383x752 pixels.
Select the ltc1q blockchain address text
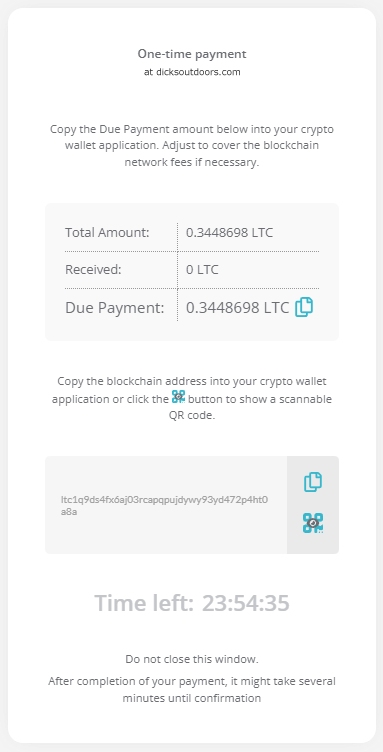click(x=164, y=505)
